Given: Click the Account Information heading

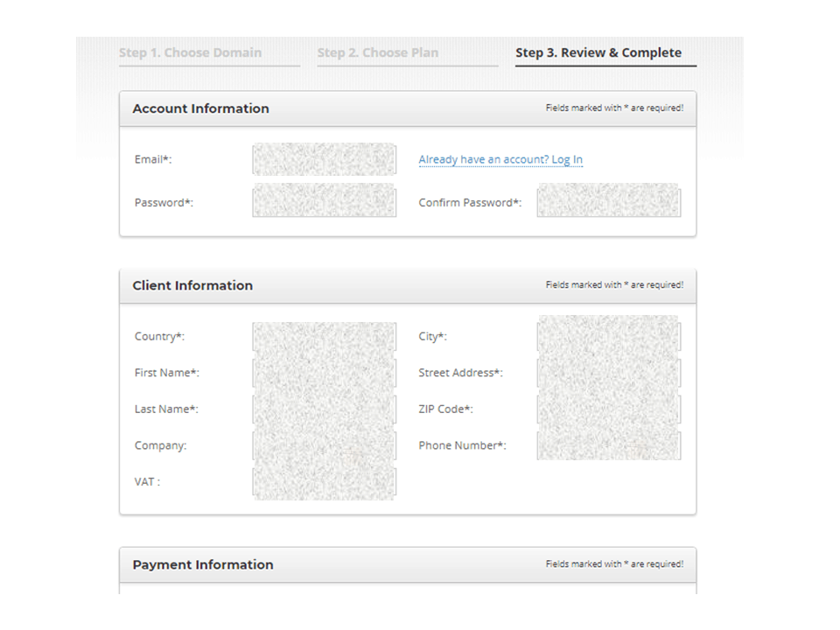Looking at the screenshot, I should (201, 108).
